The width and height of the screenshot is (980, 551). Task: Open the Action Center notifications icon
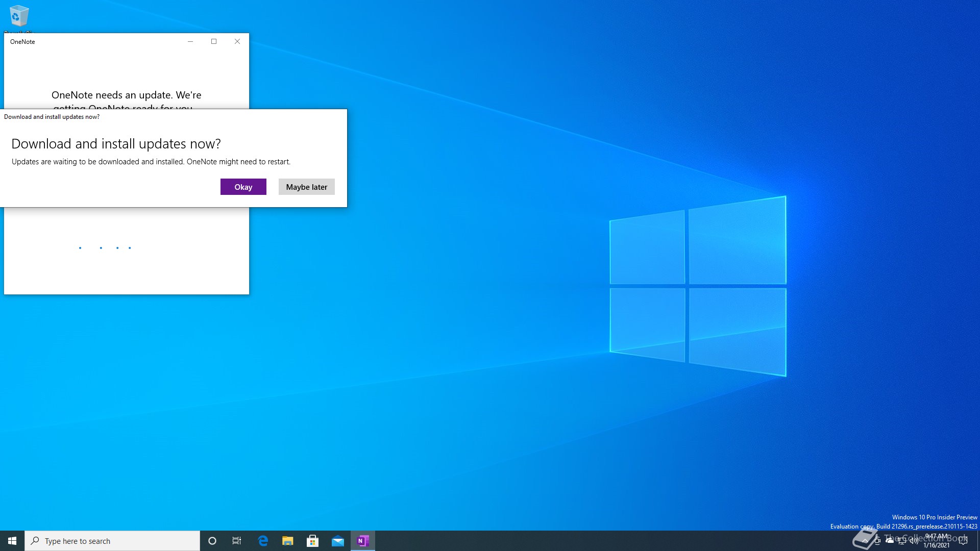pyautogui.click(x=963, y=541)
